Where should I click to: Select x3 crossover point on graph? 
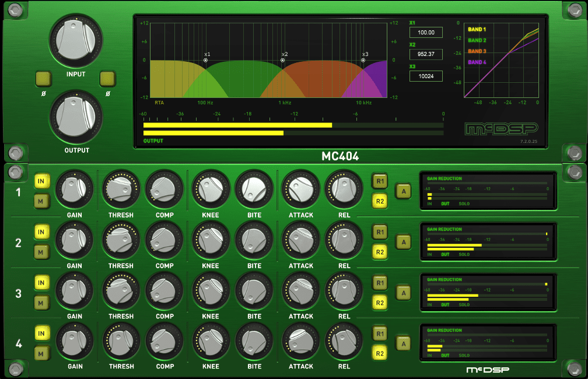pos(363,60)
